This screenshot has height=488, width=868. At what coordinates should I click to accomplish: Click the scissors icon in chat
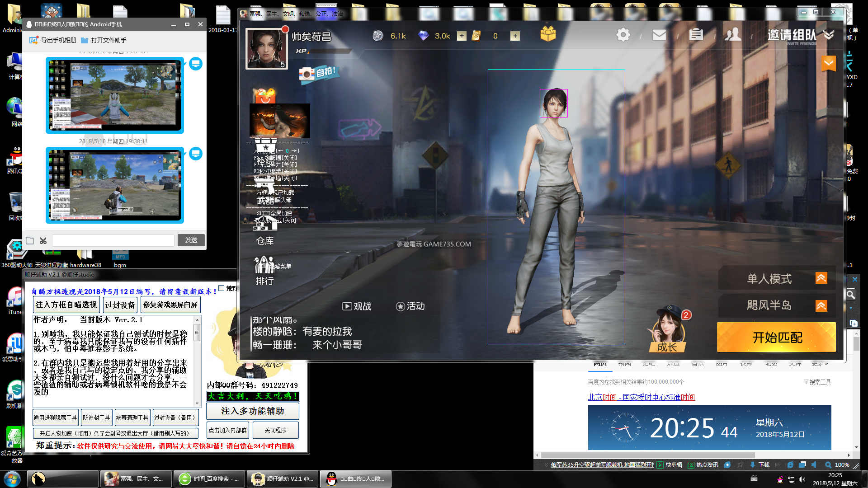[x=43, y=240]
